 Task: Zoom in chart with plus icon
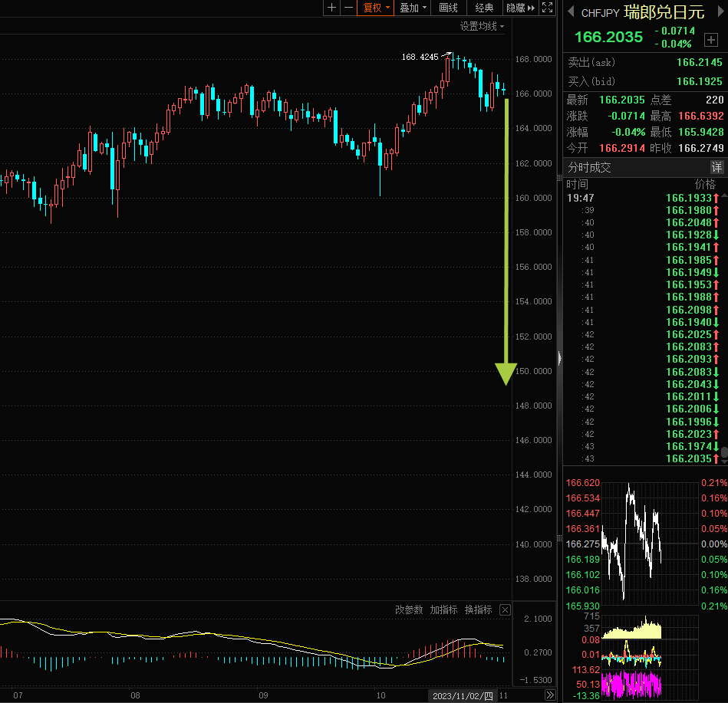[x=331, y=8]
